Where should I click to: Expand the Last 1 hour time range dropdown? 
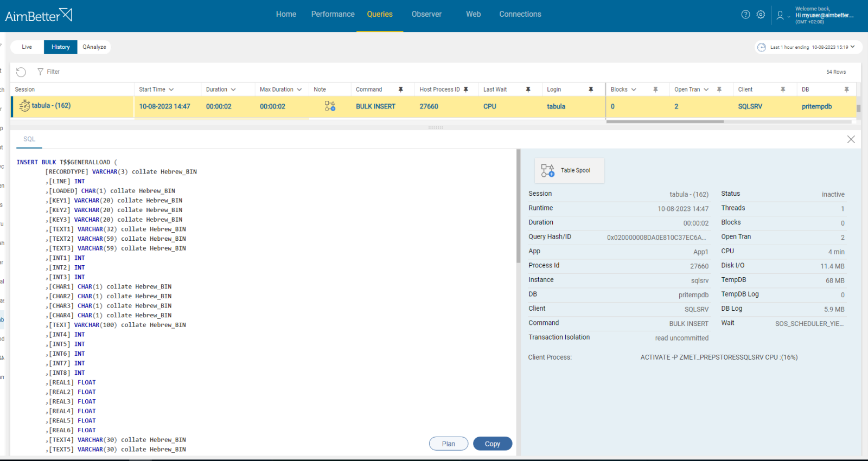click(852, 47)
